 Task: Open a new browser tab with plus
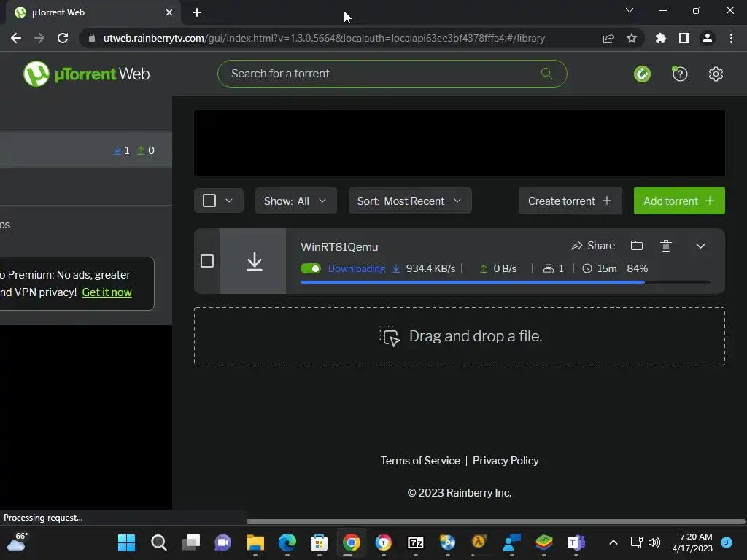tap(197, 12)
